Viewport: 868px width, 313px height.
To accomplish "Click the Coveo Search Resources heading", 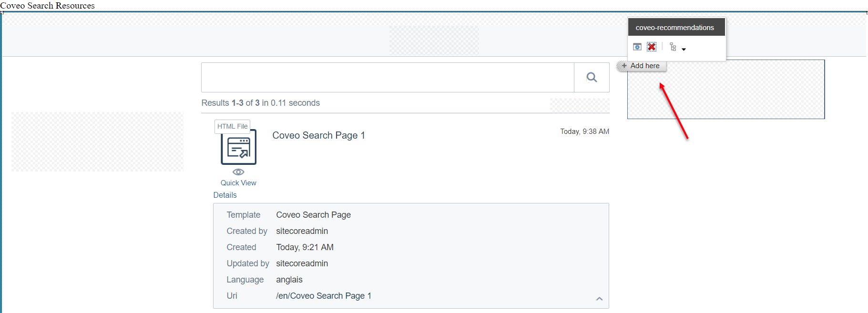I will (x=47, y=6).
